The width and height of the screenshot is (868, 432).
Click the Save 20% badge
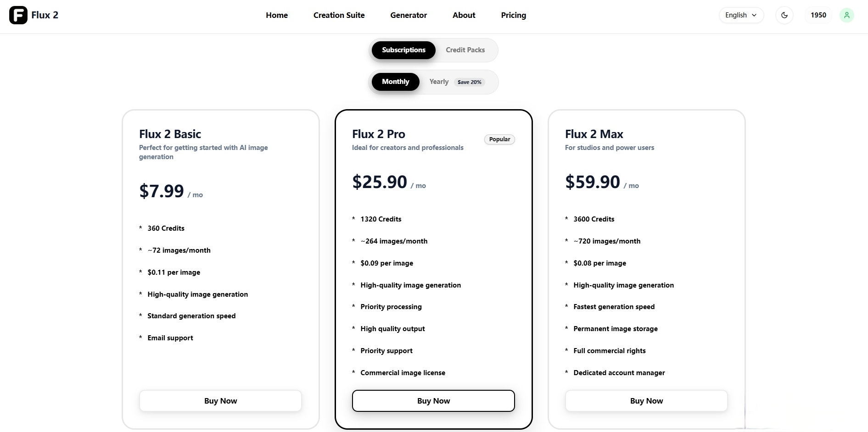pos(469,82)
